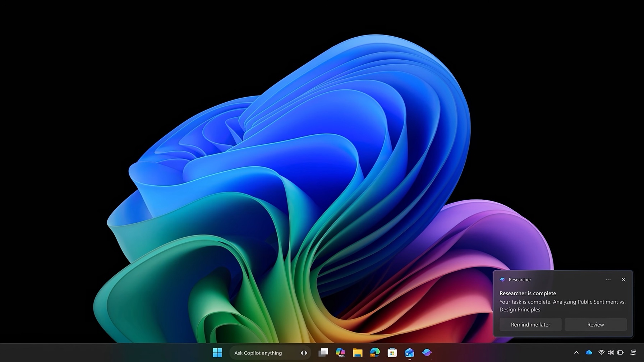Open notification center bell icon
Screen dimensions: 644x362
click(x=633, y=353)
